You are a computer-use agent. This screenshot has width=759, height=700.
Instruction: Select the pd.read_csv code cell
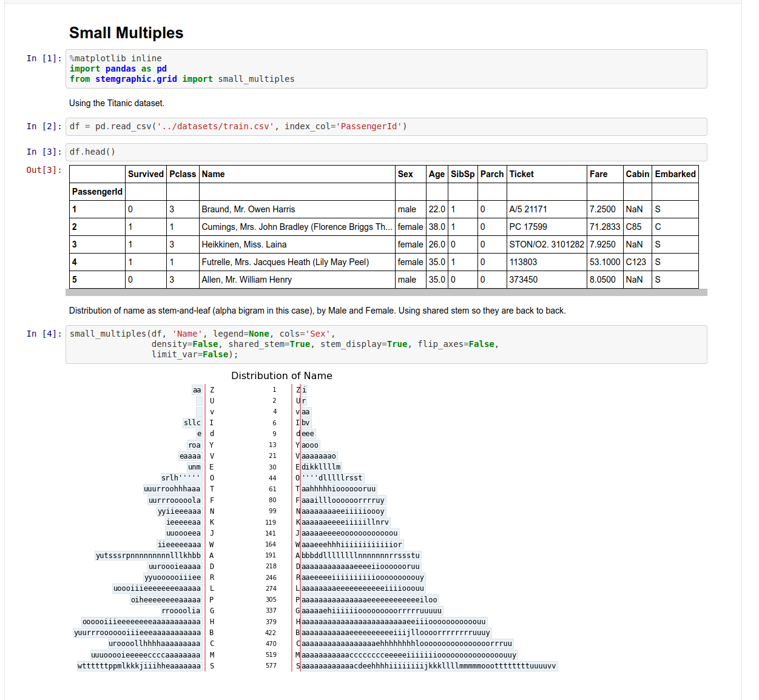pyautogui.click(x=386, y=126)
